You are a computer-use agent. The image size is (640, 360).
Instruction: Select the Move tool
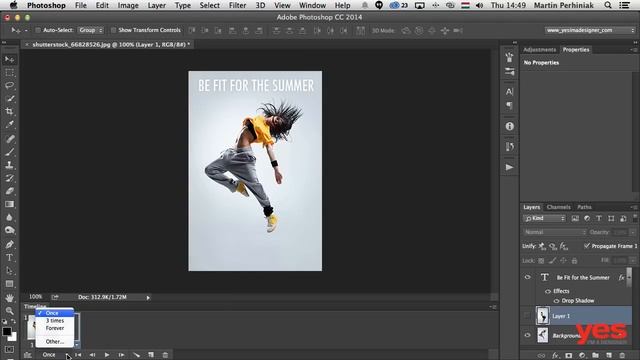[x=9, y=60]
